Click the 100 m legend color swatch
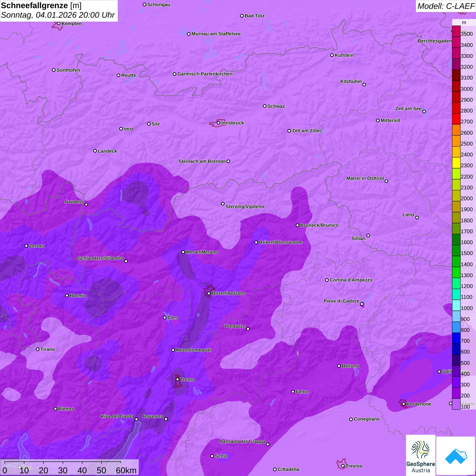This screenshot has width=476, height=476. point(456,404)
